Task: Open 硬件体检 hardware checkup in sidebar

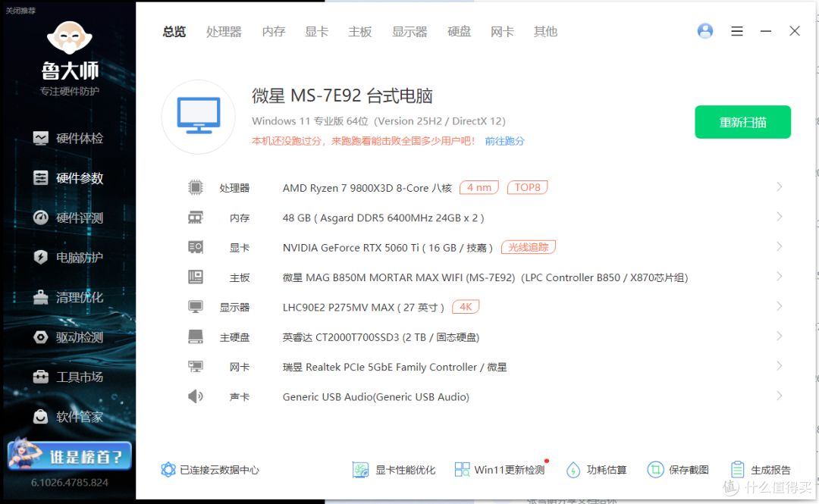Action: pyautogui.click(x=68, y=139)
